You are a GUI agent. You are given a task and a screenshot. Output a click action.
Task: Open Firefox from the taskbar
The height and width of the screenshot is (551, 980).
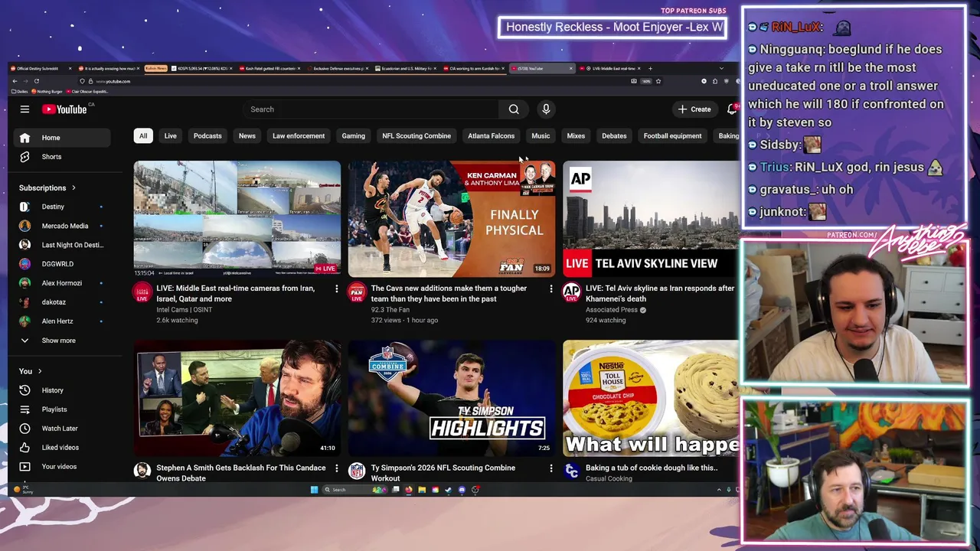click(x=408, y=490)
